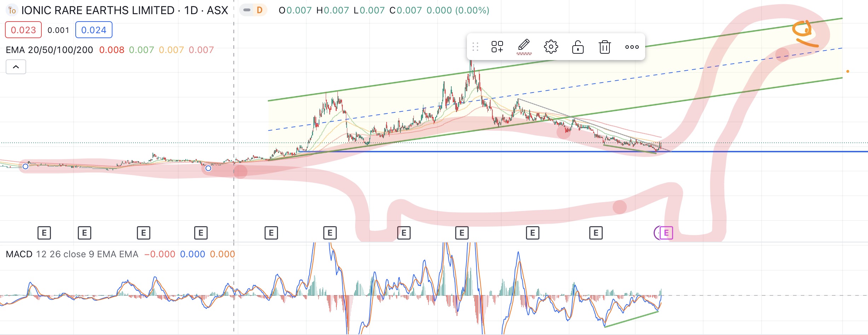Open the drawing settings gear icon

point(551,47)
